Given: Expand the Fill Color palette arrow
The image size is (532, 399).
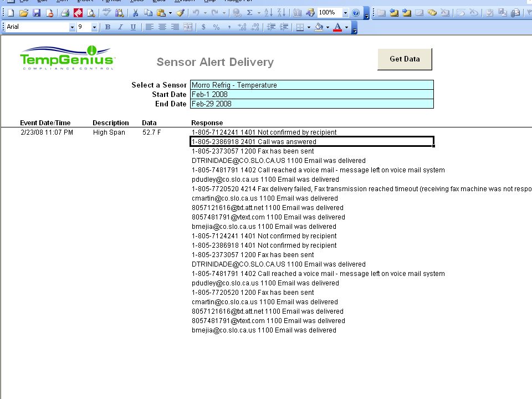Looking at the screenshot, I should pyautogui.click(x=328, y=27).
